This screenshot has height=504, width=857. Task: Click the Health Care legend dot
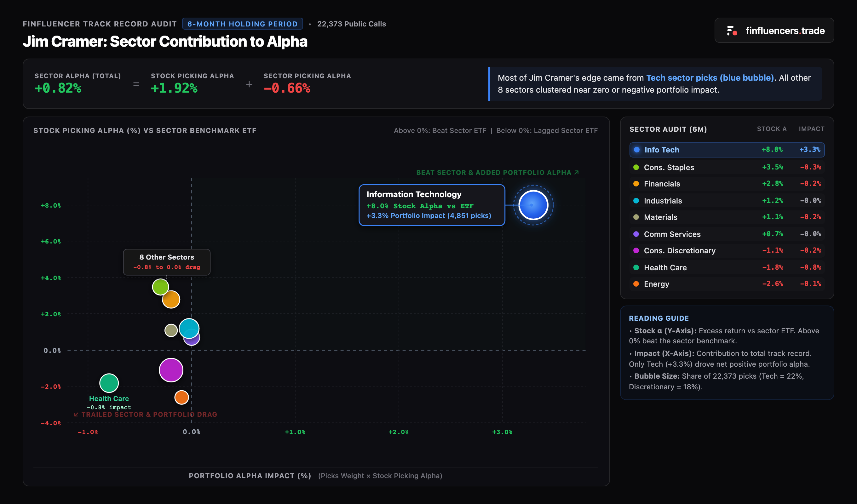coord(636,267)
